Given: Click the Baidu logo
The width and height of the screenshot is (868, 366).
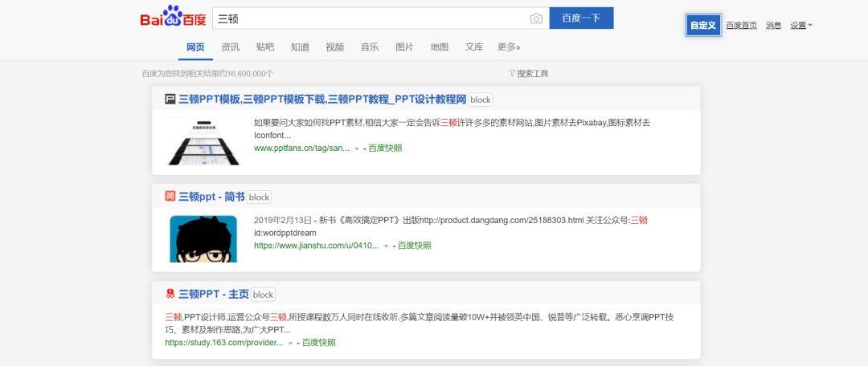Looking at the screenshot, I should coord(173,17).
